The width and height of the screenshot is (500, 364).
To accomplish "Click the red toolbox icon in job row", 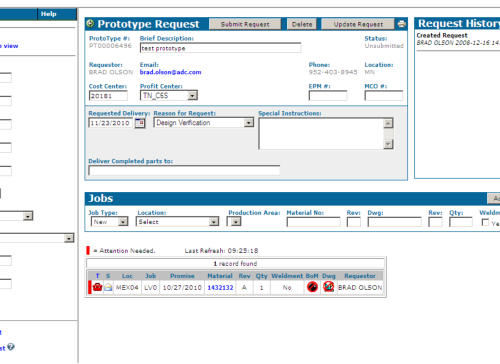I will click(97, 287).
